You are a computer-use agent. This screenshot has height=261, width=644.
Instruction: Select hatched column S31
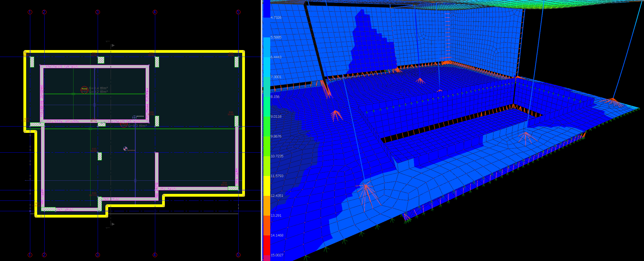pyautogui.click(x=48, y=209)
